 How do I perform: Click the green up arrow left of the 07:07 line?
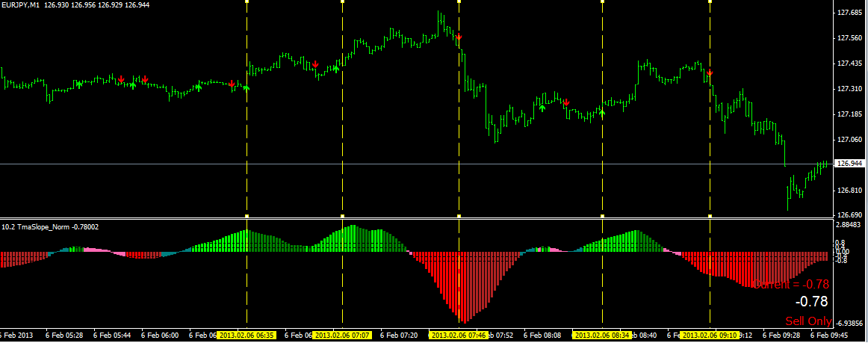[x=335, y=69]
